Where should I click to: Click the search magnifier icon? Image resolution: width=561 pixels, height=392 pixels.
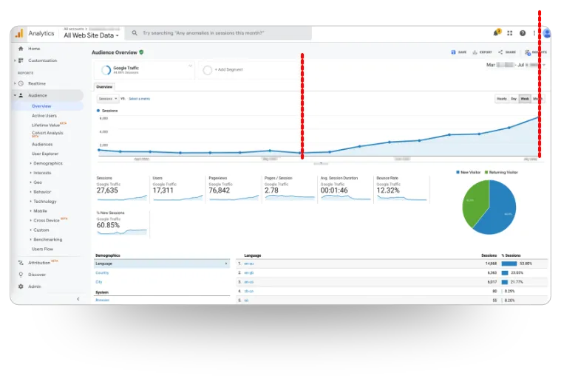click(135, 33)
